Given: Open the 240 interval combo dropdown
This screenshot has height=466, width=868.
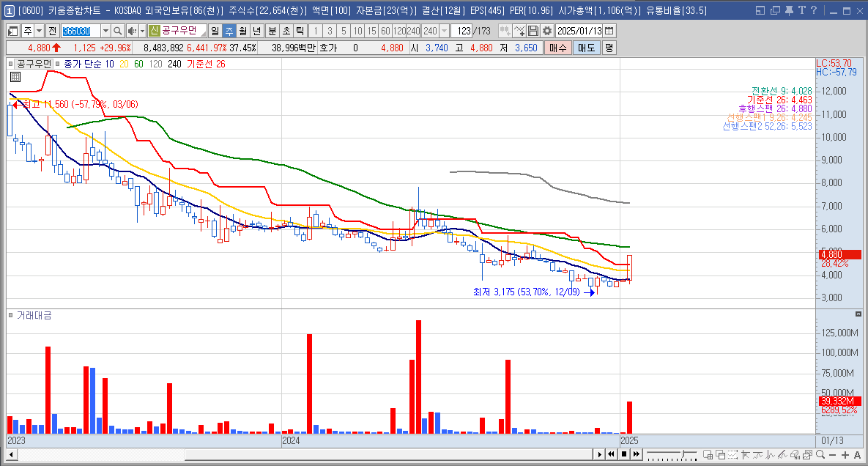Looking at the screenshot, I should pos(444,31).
